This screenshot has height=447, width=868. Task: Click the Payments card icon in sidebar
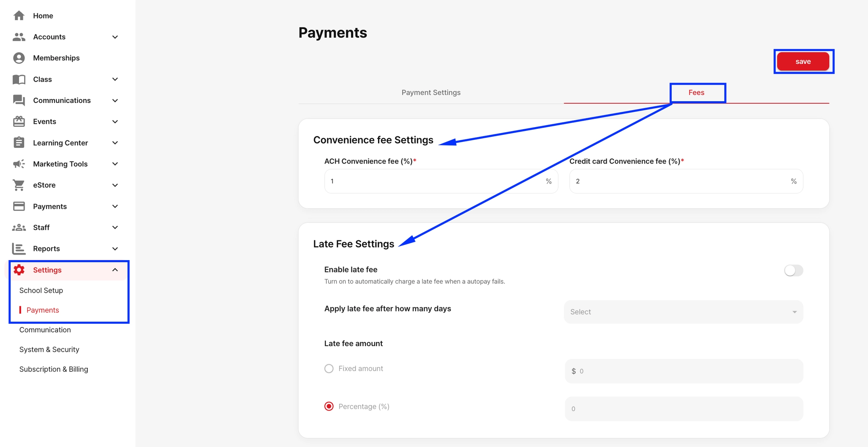coord(19,206)
